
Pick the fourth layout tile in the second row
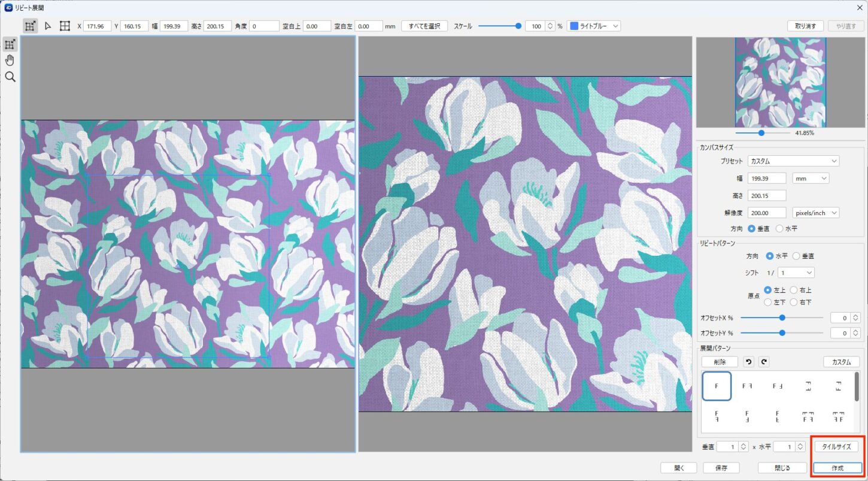coord(808,416)
